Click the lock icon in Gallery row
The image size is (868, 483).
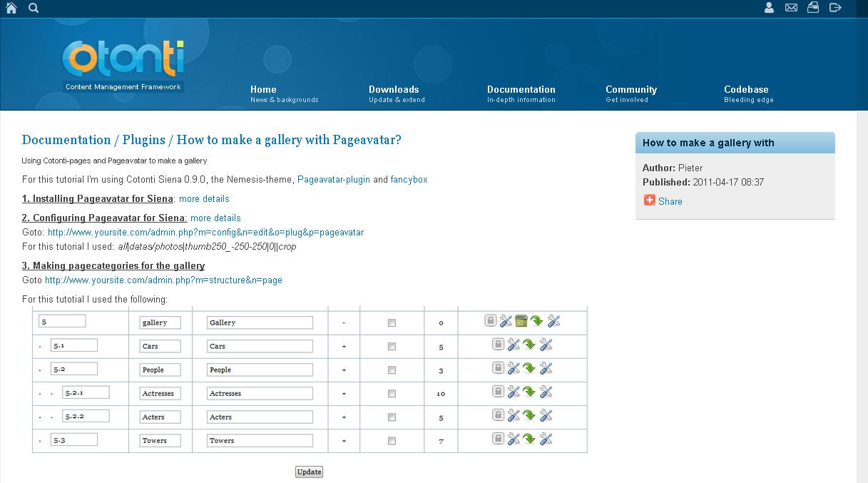[x=491, y=321]
